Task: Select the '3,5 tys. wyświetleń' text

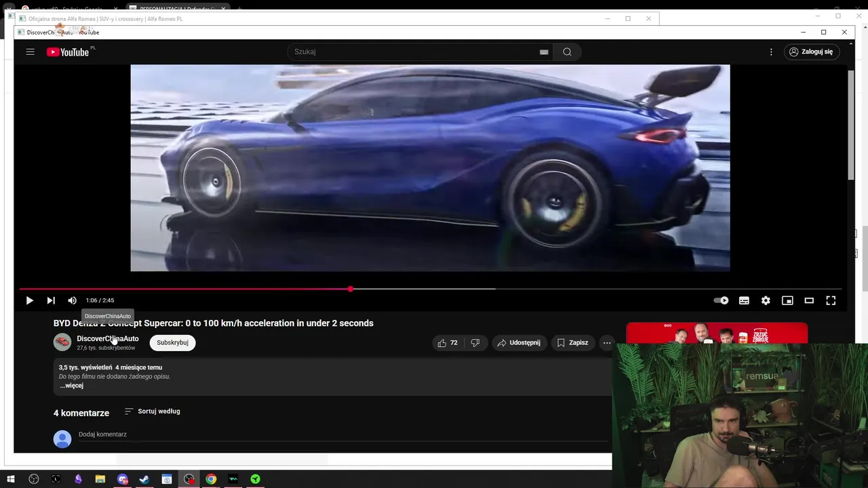Action: coord(85,367)
